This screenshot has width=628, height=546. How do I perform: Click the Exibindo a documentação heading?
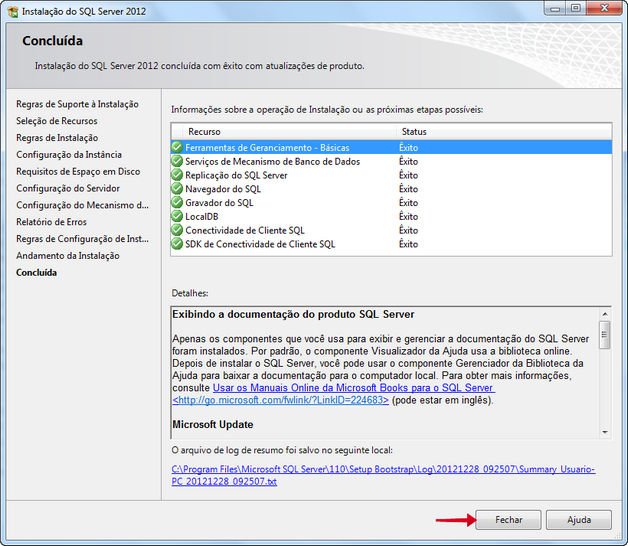pos(293,314)
